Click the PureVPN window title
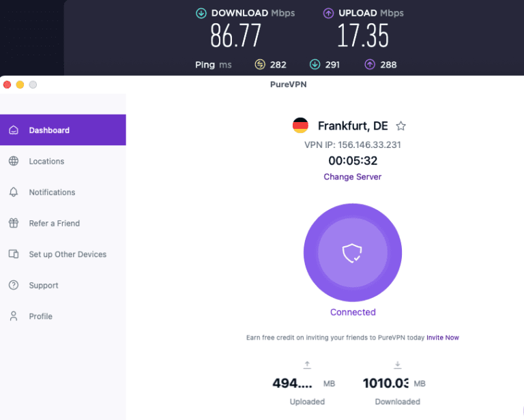 pyautogui.click(x=288, y=84)
